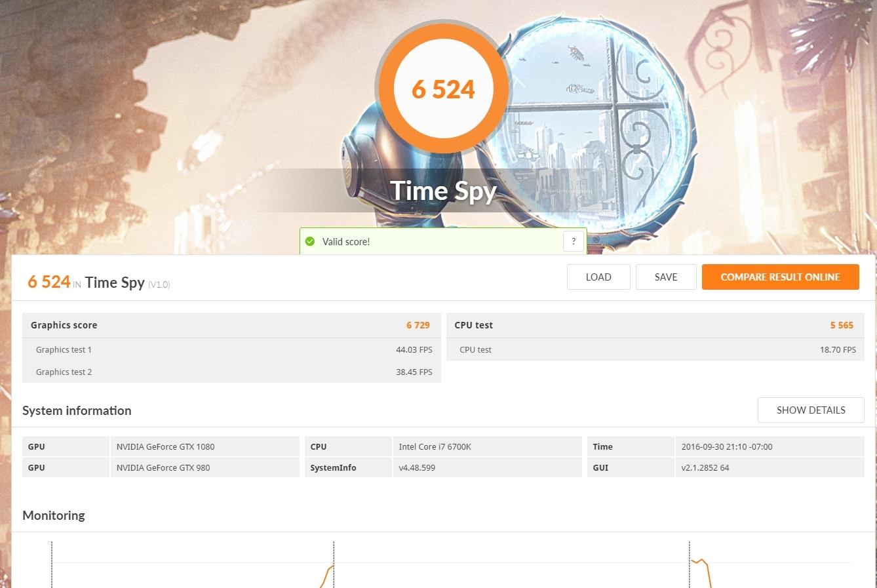
Task: Select the Graphics score value 6 729
Action: pyautogui.click(x=418, y=325)
